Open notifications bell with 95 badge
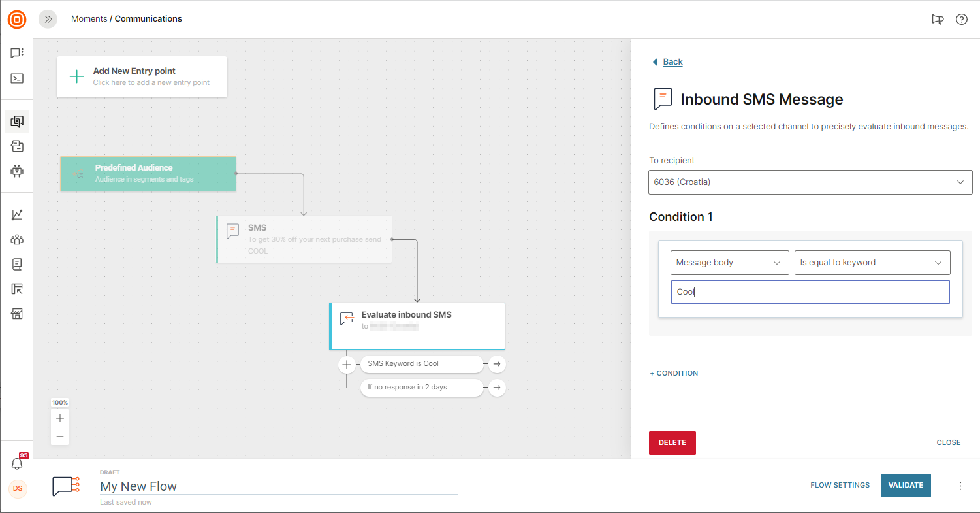 point(17,463)
